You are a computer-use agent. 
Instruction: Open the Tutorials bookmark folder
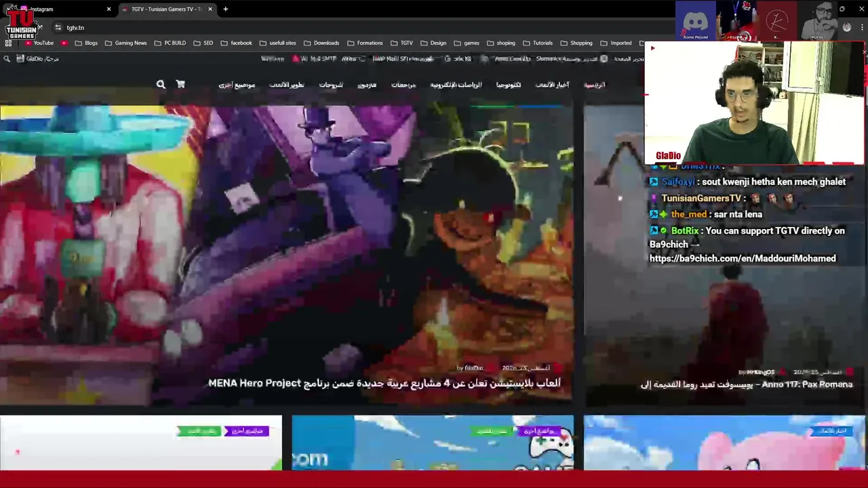pyautogui.click(x=538, y=43)
